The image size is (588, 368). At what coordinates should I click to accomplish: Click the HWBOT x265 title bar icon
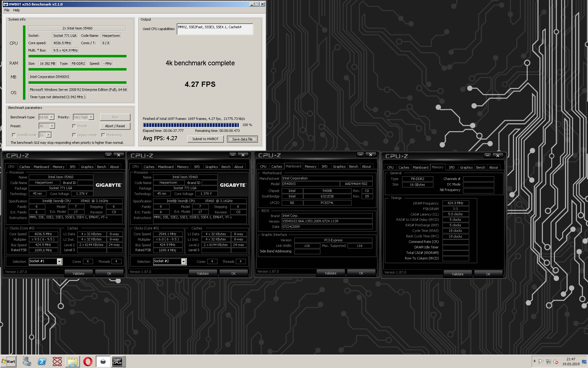5,4
